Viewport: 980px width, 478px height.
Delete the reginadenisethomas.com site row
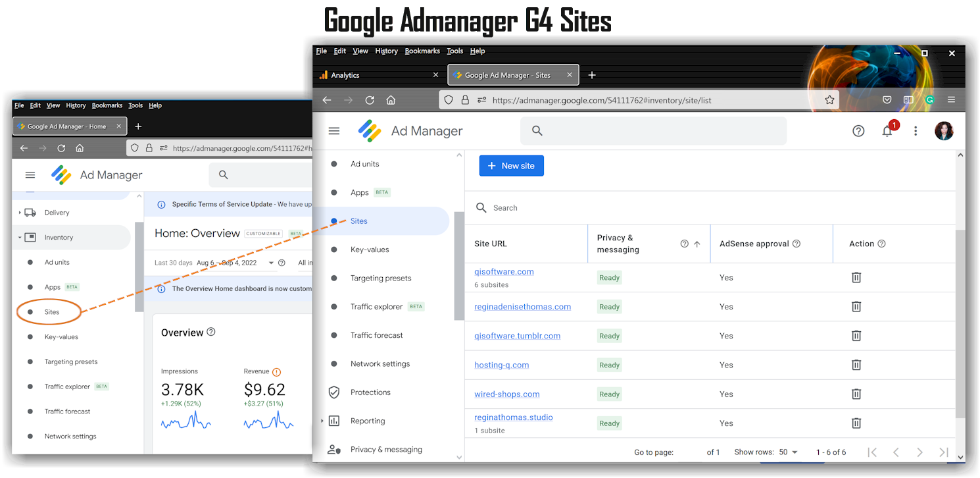tap(856, 307)
